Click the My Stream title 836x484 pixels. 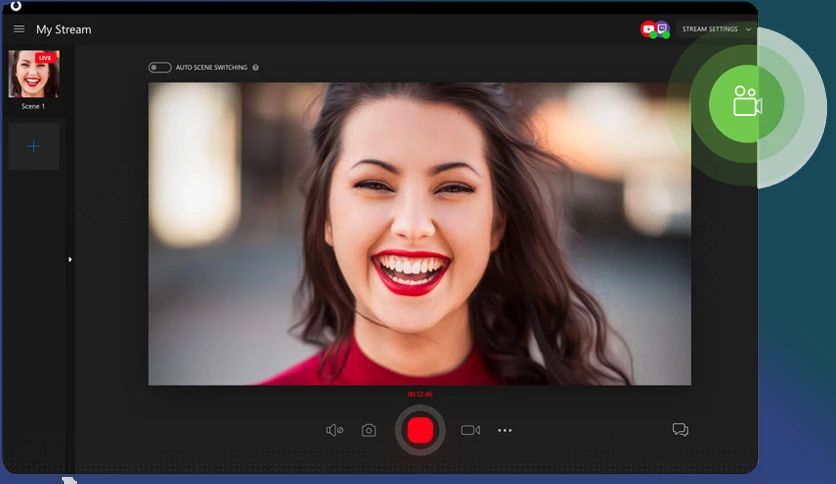click(63, 29)
